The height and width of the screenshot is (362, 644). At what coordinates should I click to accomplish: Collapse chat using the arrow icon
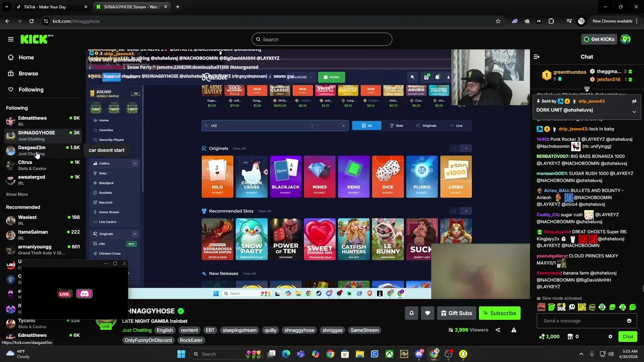click(x=536, y=57)
